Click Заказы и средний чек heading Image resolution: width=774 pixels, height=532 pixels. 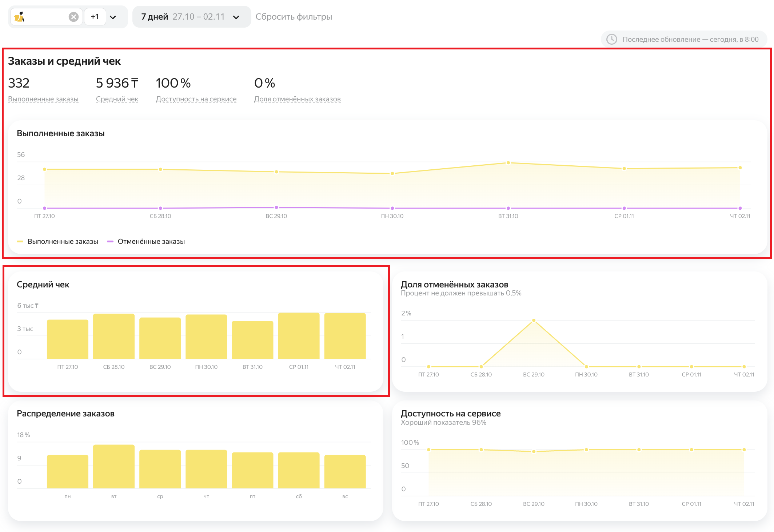(64, 61)
